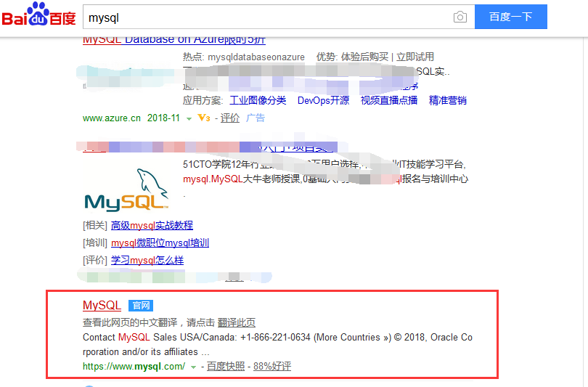Click the V3 credibility badge icon
Viewport: 588px width, 387px height.
(x=204, y=118)
